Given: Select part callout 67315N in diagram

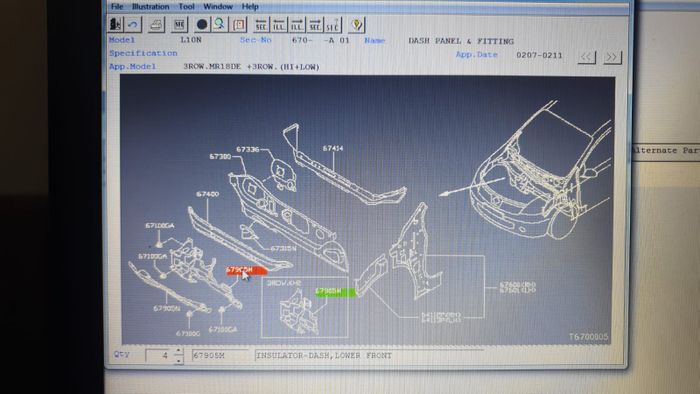Looking at the screenshot, I should click(x=283, y=248).
